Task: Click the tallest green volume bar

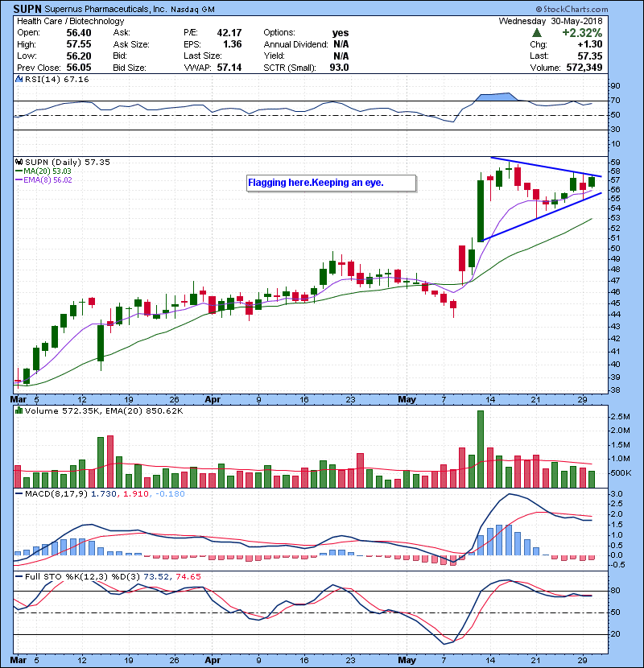Action: pyautogui.click(x=481, y=449)
